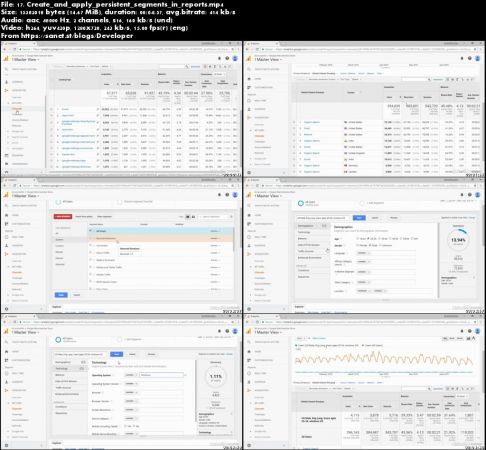The height and width of the screenshot is (450, 486).
Task: Open Master View dropdown in segment list frame
Action: coord(26,196)
